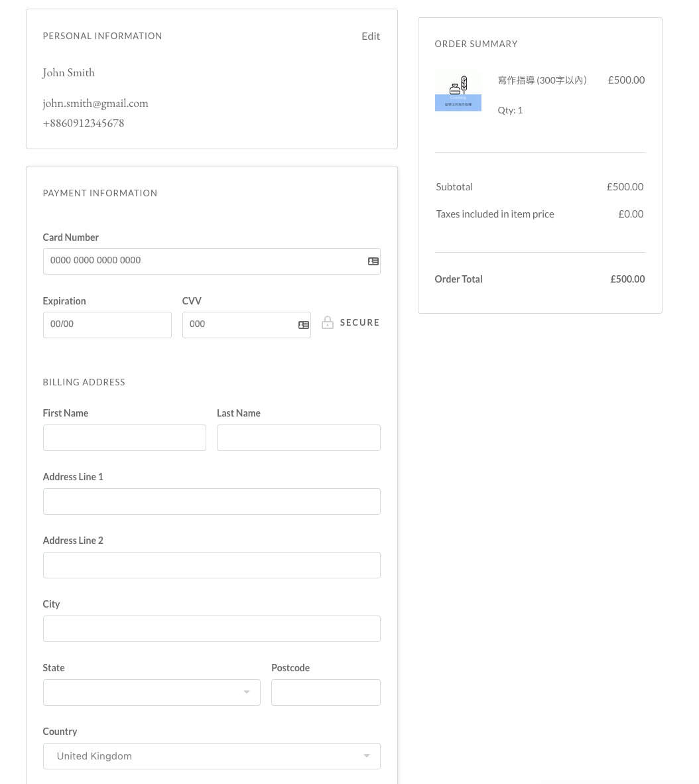The width and height of the screenshot is (699, 784).
Task: Focus the Address Line 1 field
Action: point(212,501)
